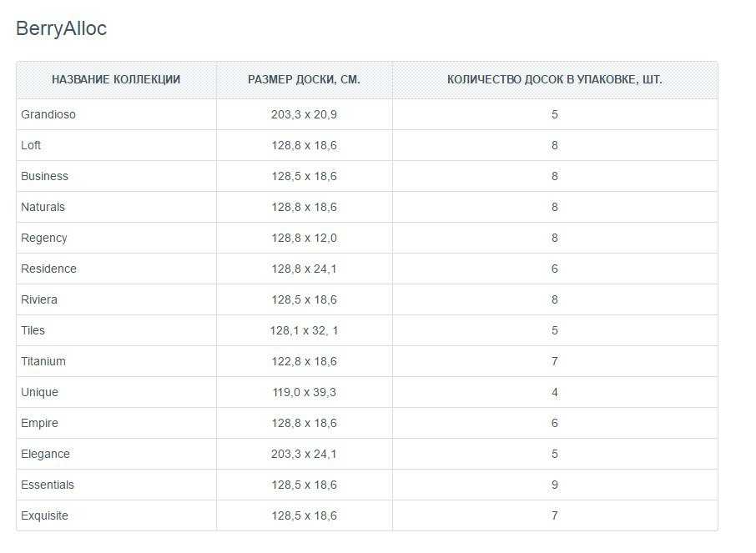Click the КОЛИЧЕСТВО ДОСОК В УПАКОВКЕ header

point(554,79)
